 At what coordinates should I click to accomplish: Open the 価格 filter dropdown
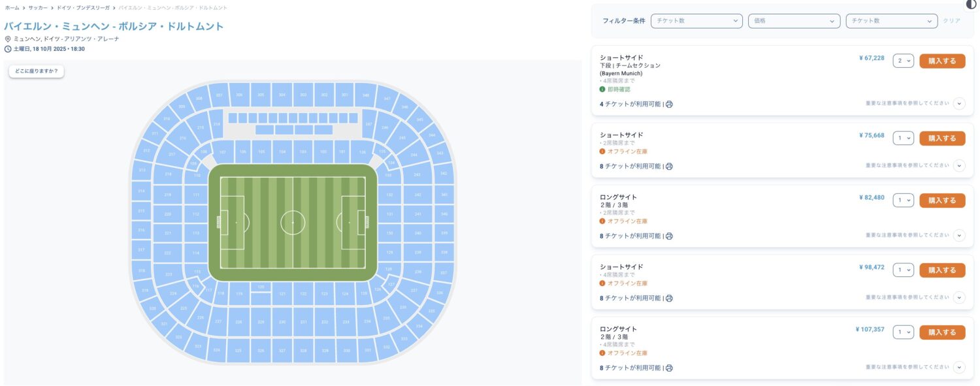(794, 21)
